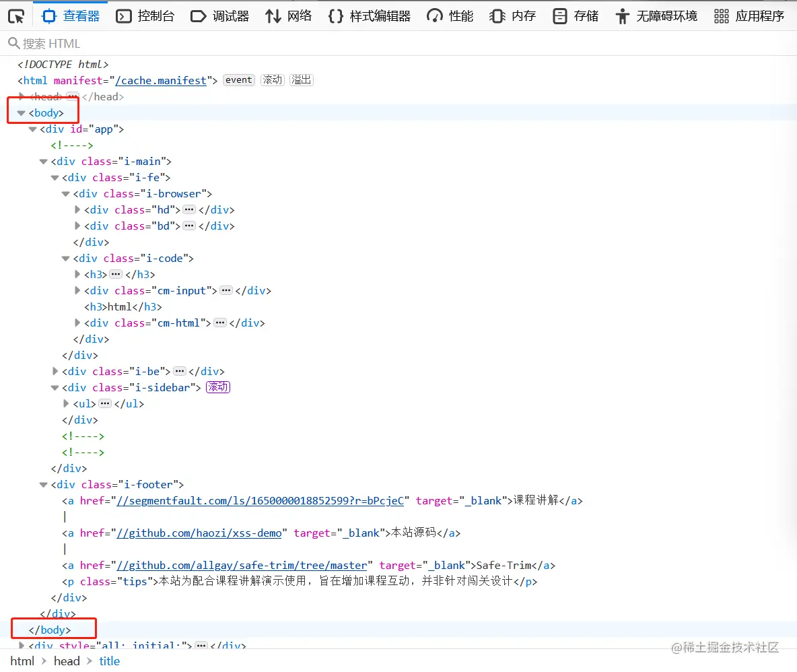Click the event badge on the html element
The width and height of the screenshot is (797, 672).
coord(238,79)
